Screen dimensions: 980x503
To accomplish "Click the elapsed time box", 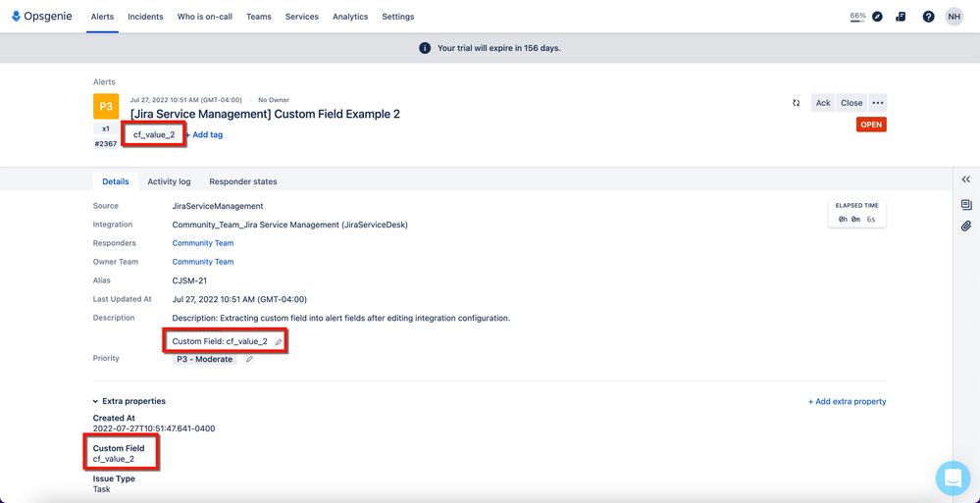I will pos(856,213).
